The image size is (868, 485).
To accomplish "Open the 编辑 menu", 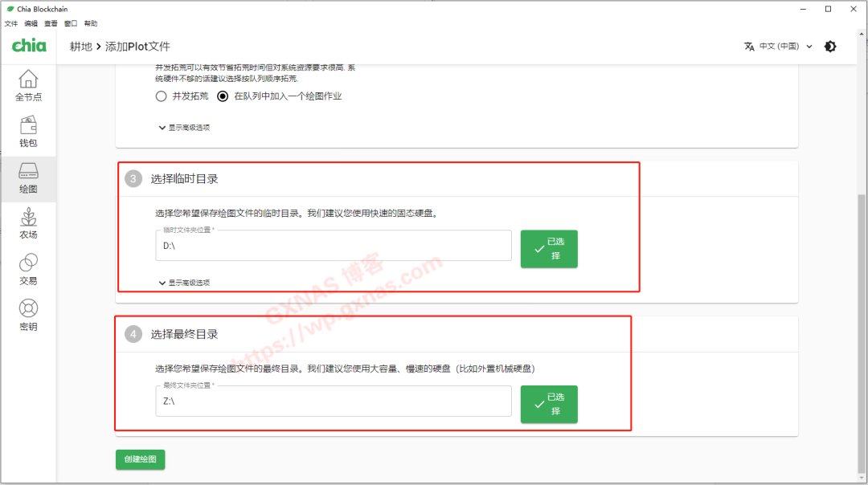I will click(31, 24).
